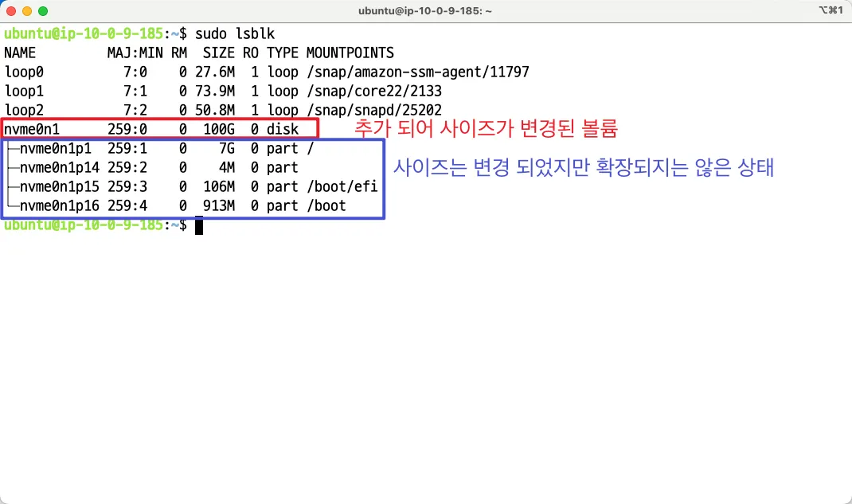This screenshot has height=504, width=852.
Task: Click the nvme0n1p1 partition name
Action: click(56, 148)
